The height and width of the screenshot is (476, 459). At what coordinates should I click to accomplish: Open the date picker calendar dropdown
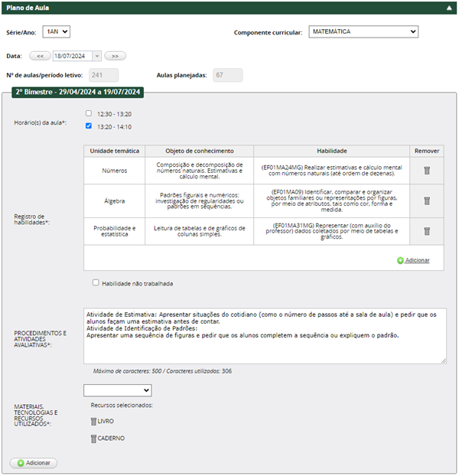click(96, 56)
